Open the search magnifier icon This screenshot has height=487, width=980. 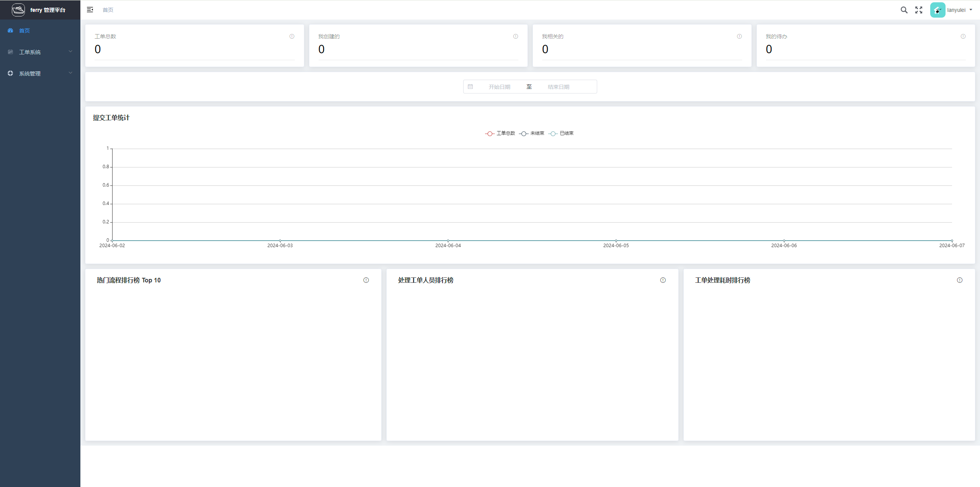coord(904,10)
